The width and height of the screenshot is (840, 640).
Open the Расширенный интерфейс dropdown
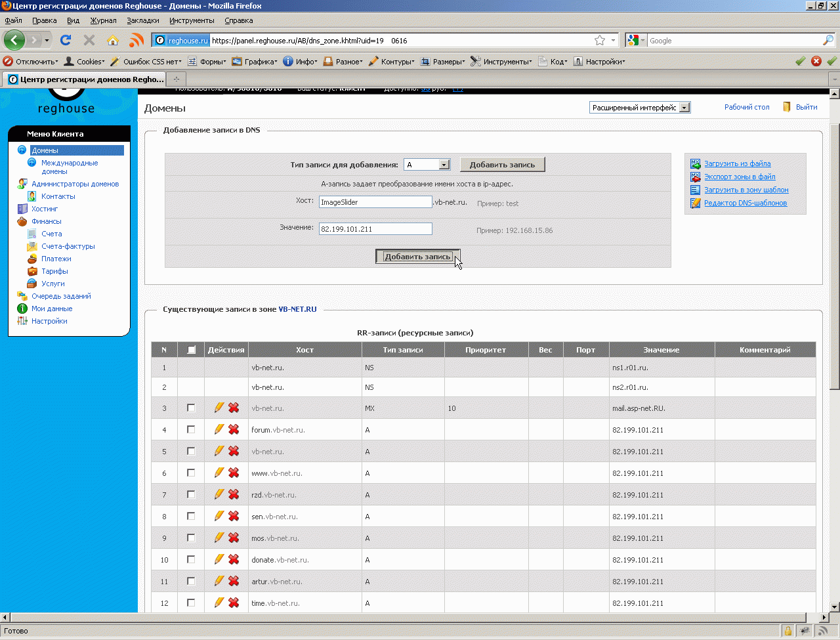click(640, 108)
